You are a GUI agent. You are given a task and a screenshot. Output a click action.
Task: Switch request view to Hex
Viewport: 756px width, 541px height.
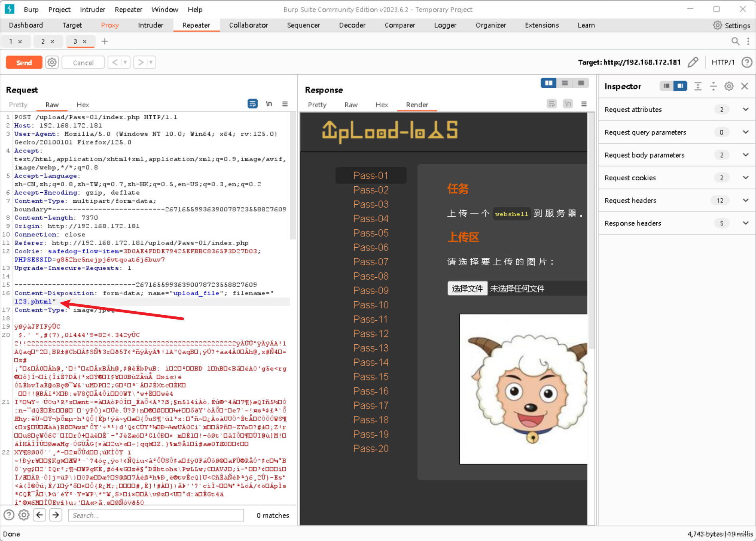tap(83, 105)
